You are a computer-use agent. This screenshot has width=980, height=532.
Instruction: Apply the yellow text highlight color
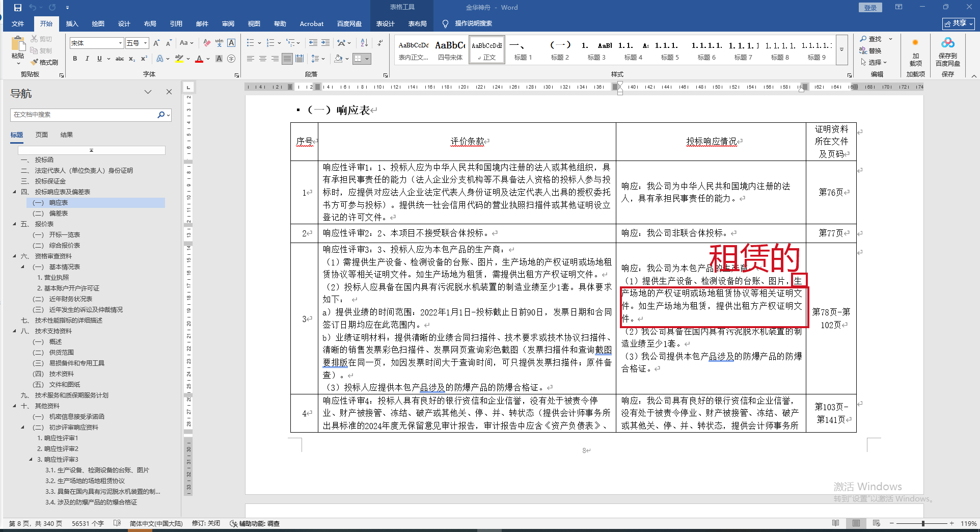coord(179,59)
